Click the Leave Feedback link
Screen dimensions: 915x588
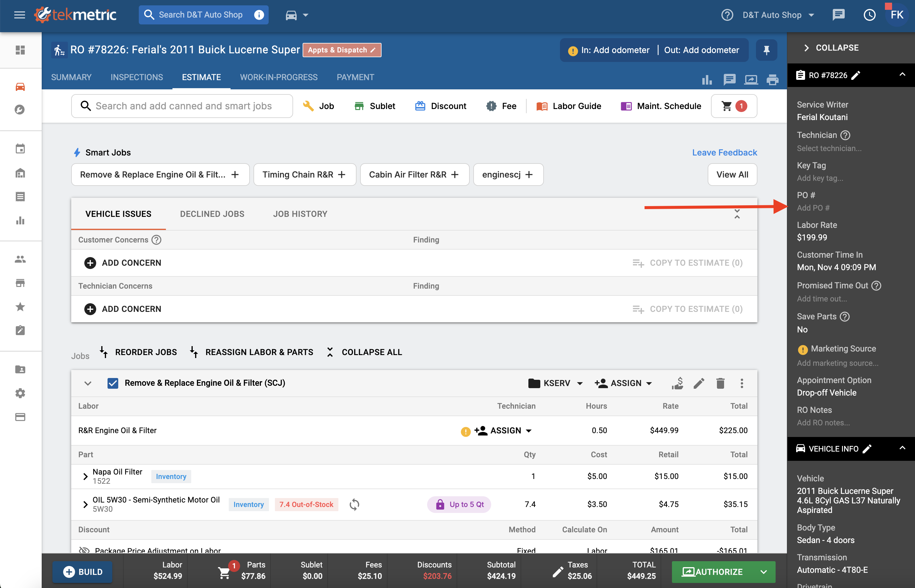pos(724,152)
